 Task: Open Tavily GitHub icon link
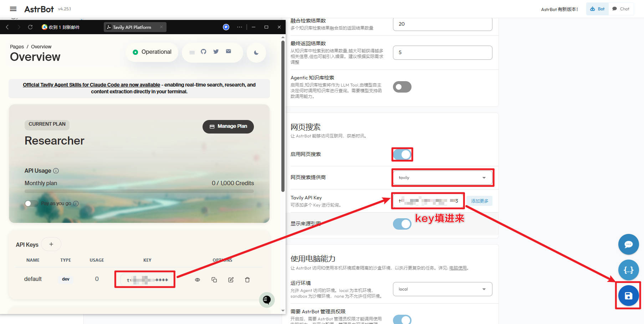(x=204, y=52)
